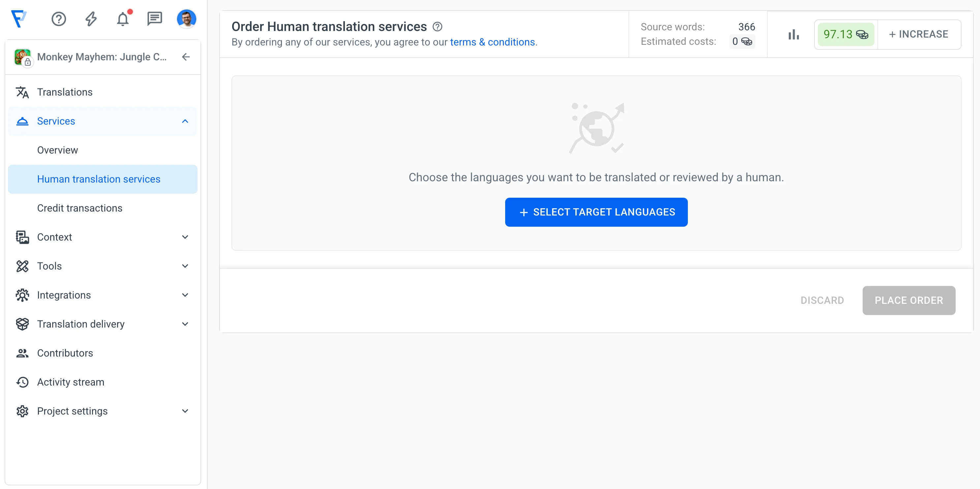This screenshot has height=489, width=980.
Task: Click the + INCREASE button
Action: [919, 34]
